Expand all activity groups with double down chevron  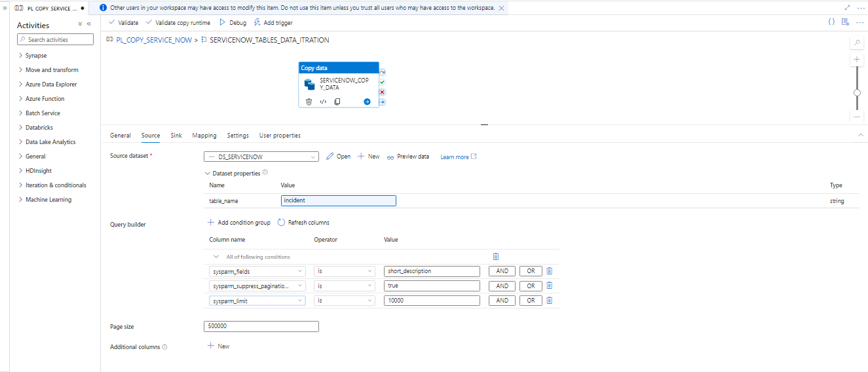tap(80, 24)
